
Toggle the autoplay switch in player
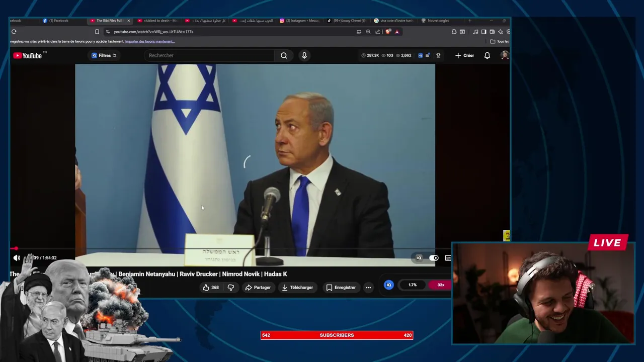click(434, 258)
